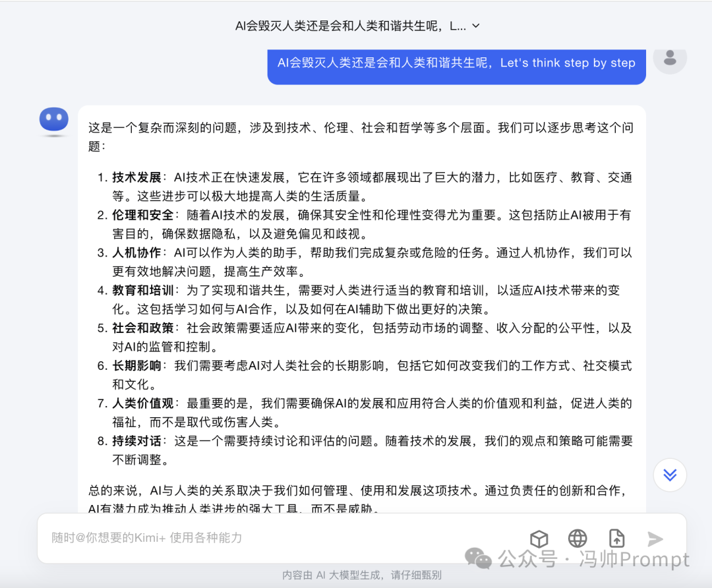The height and width of the screenshot is (588, 712).
Task: Focus the Kimi+ message input field
Action: click(x=264, y=538)
